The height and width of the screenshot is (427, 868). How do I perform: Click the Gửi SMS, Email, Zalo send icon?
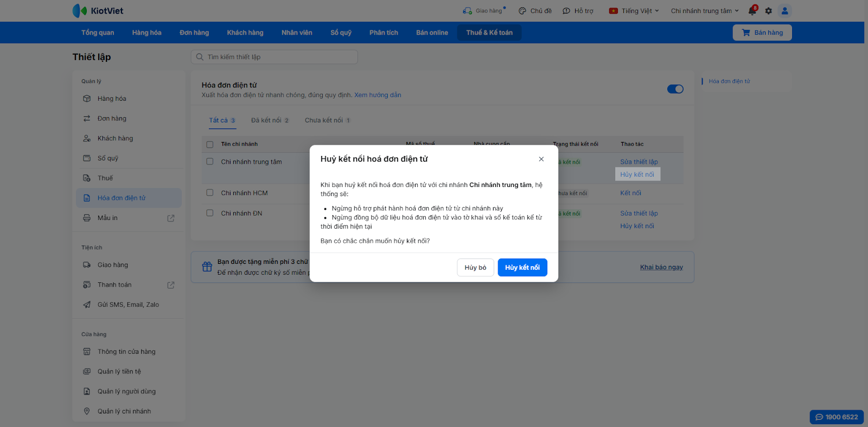pos(87,305)
